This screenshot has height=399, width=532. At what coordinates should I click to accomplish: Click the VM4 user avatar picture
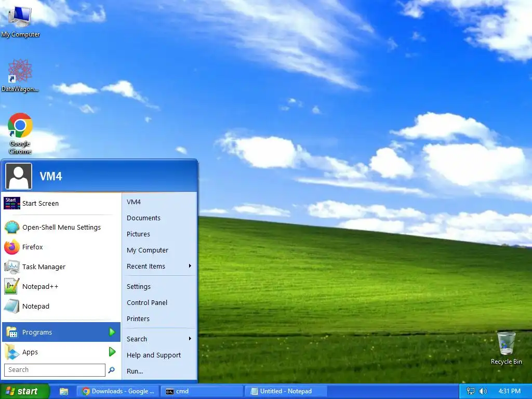pyautogui.click(x=19, y=176)
